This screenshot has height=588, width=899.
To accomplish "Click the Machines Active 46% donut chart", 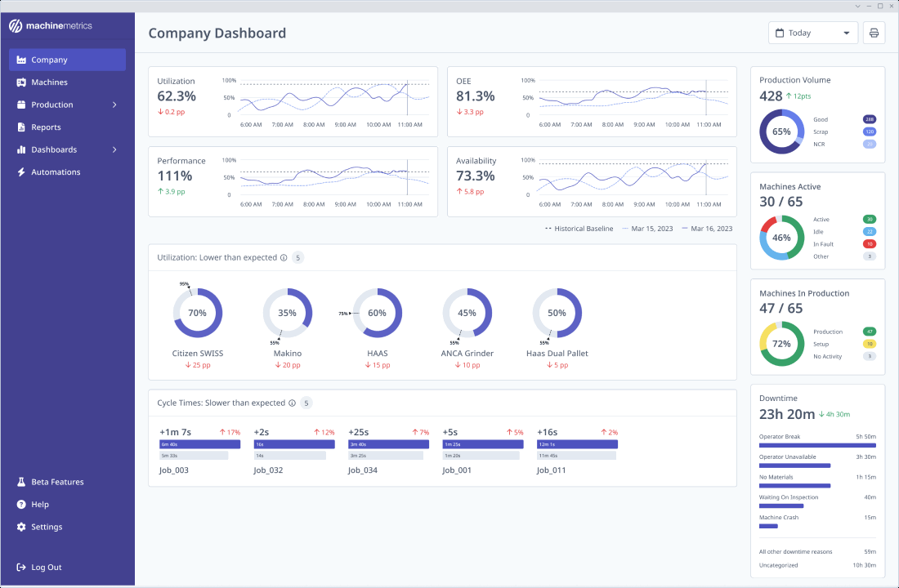I will (781, 238).
